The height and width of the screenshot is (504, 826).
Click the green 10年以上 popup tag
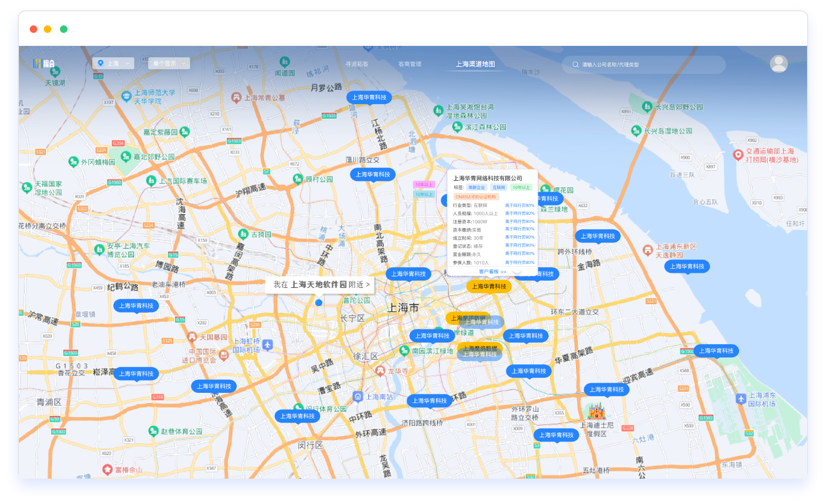pyautogui.click(x=522, y=188)
